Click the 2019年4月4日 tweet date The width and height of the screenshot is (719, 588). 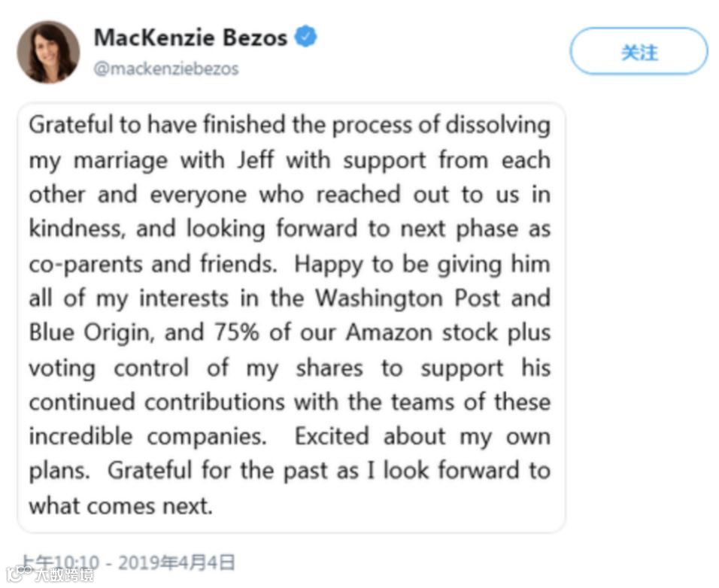tap(176, 562)
